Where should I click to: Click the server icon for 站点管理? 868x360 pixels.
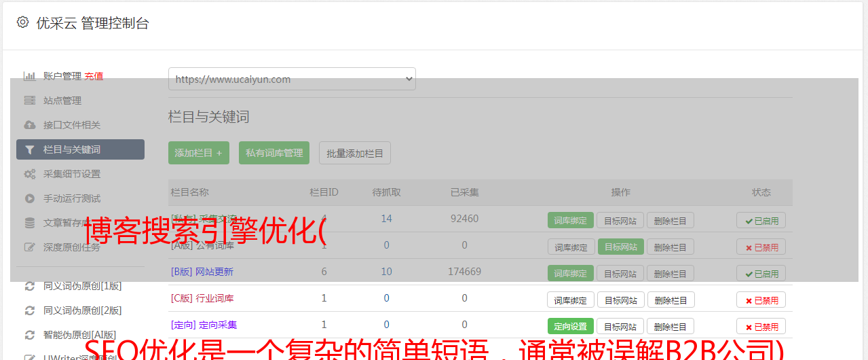click(29, 101)
